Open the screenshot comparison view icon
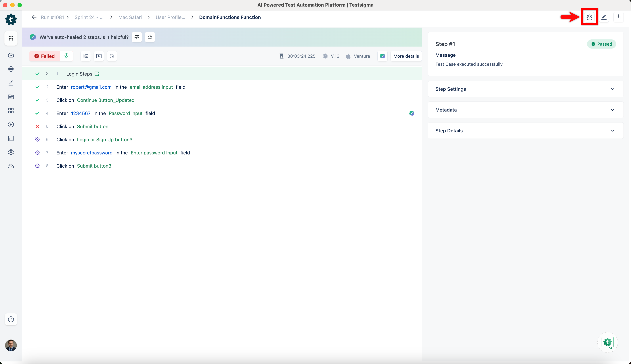The height and width of the screenshot is (364, 631). [x=85, y=56]
